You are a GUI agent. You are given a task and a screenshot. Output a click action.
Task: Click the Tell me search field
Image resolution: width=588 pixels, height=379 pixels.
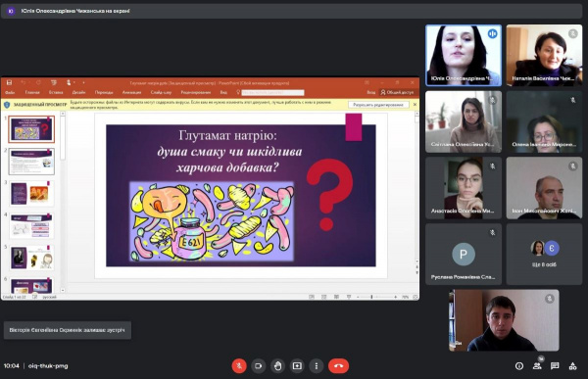coord(272,92)
